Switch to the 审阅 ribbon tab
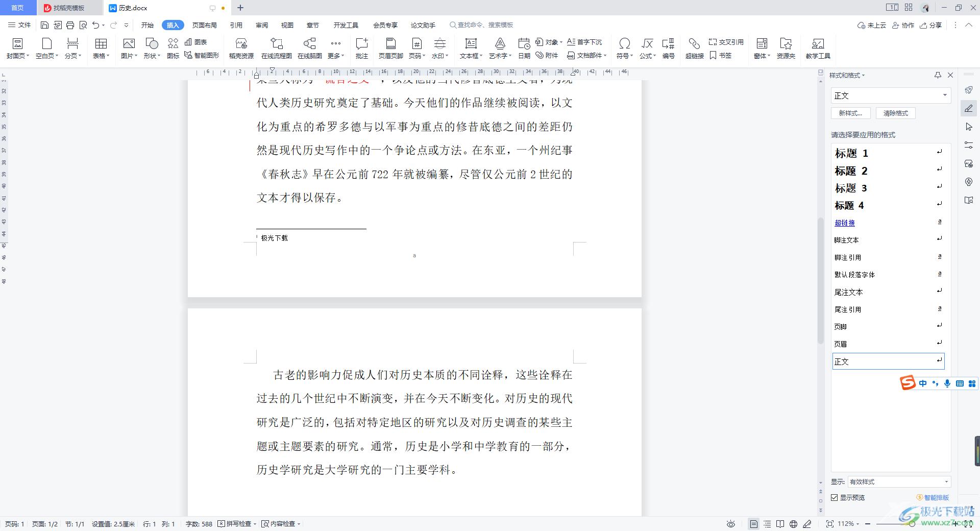 point(262,25)
